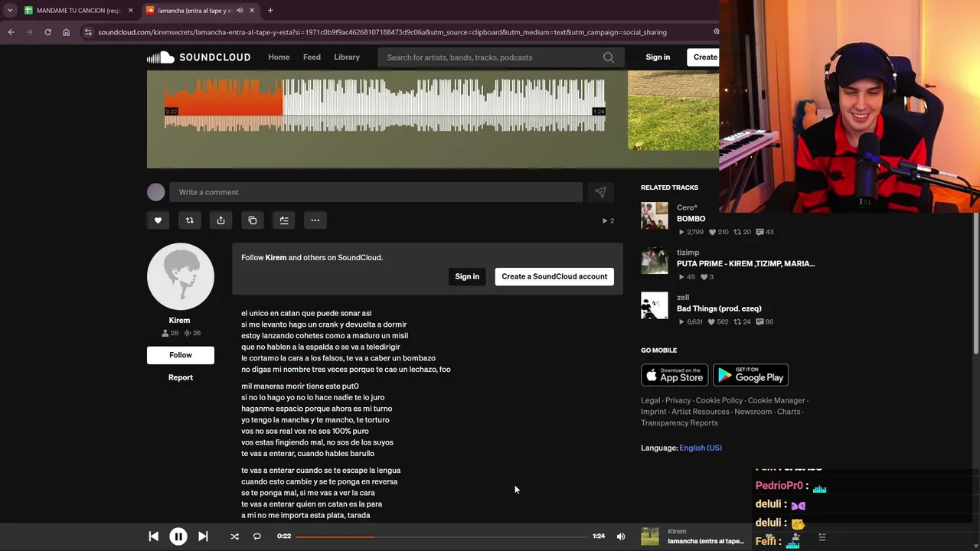
Task: Open Kirem profile avatar
Action: 181,277
